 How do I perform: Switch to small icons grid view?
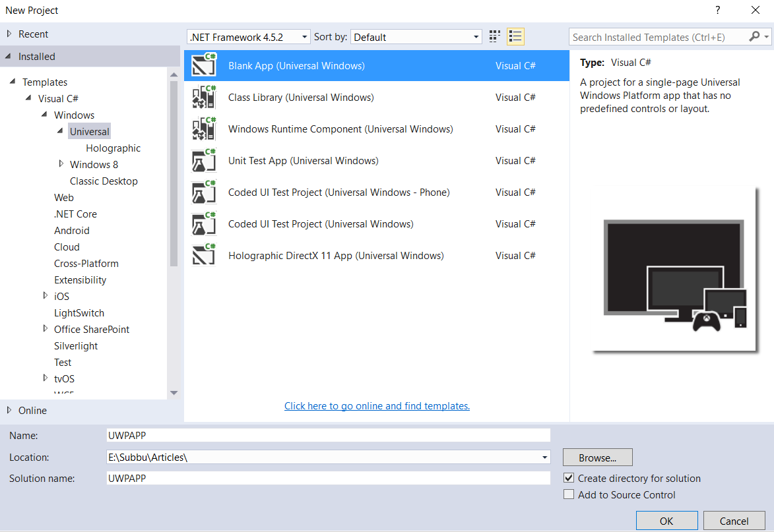[494, 36]
